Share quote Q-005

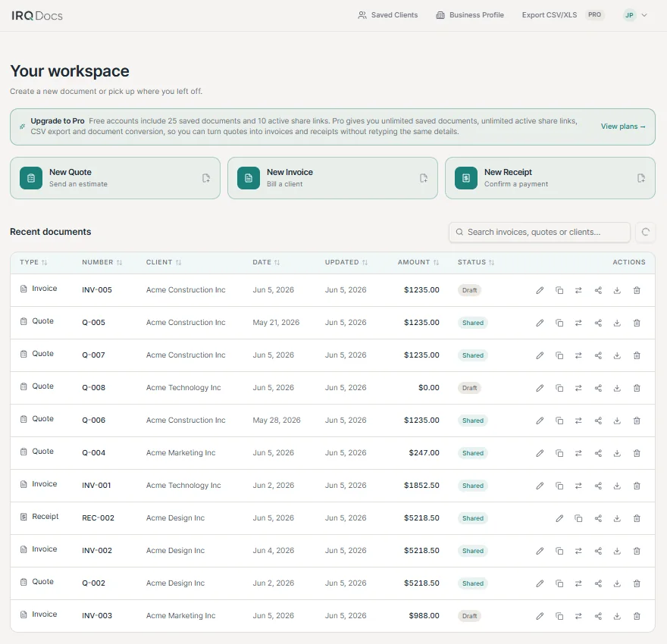pos(598,323)
